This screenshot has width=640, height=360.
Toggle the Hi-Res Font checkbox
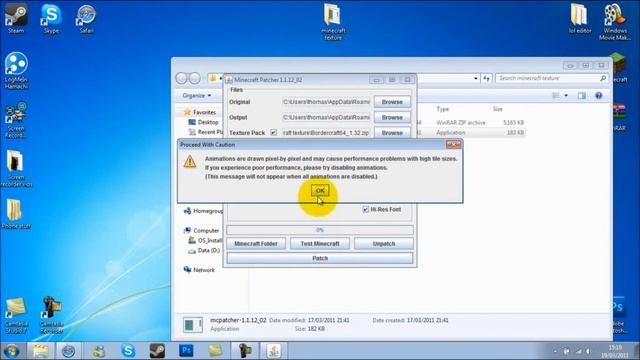coord(365,209)
